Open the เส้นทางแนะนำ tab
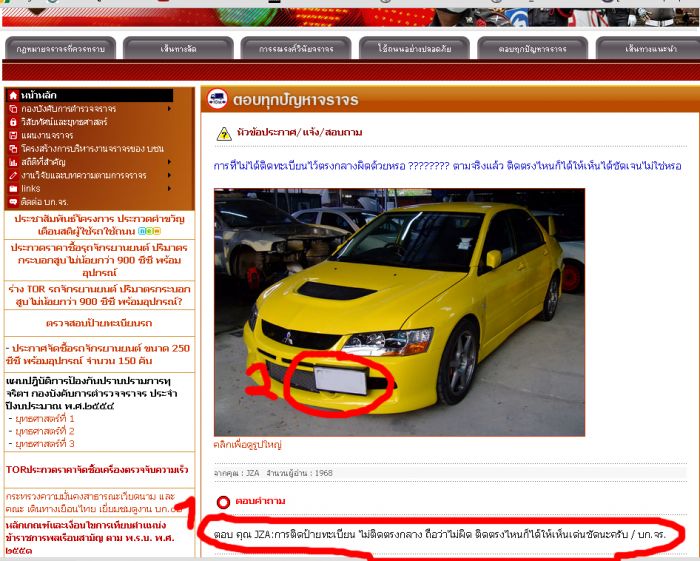700x561 pixels. pyautogui.click(x=648, y=48)
